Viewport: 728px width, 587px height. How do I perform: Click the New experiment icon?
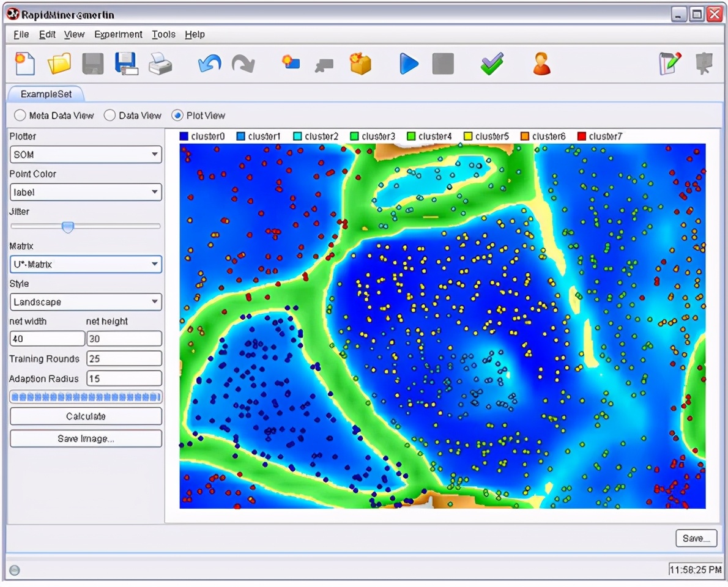25,64
